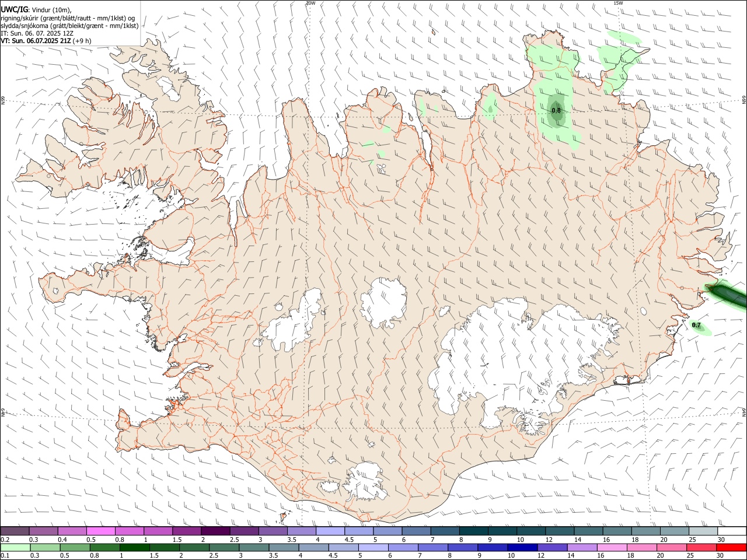This screenshot has width=747, height=560.
Task: Click the 'IT: Sun. 06. 07. 2025 12Z' line
Action: 37,33
